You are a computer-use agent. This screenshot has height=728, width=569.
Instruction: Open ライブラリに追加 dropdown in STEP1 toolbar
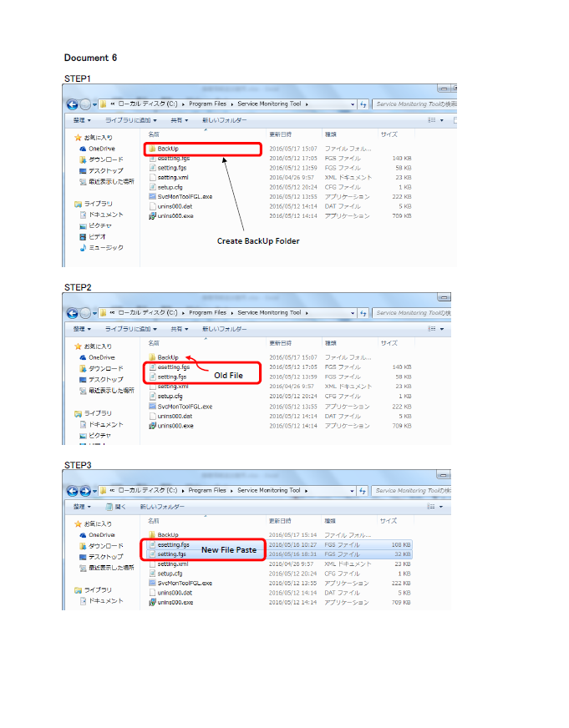point(131,120)
